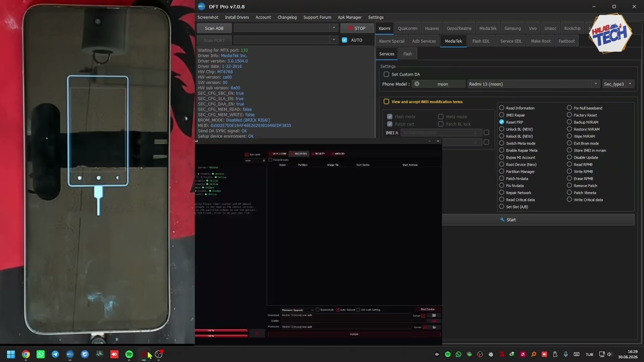Switch to the Qualcomm brand tab
Viewport: 644px width, 362px height.
pyautogui.click(x=408, y=29)
